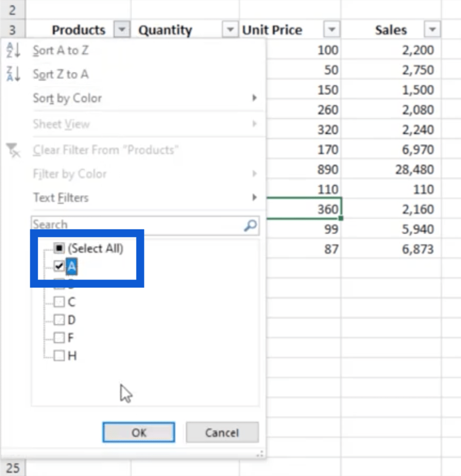Select the unit price cell 170
461x476 pixels.
(303, 149)
